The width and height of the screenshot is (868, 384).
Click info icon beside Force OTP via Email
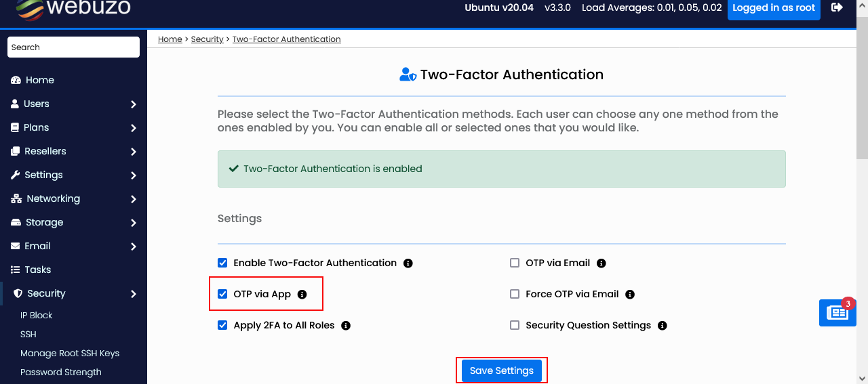tap(630, 294)
